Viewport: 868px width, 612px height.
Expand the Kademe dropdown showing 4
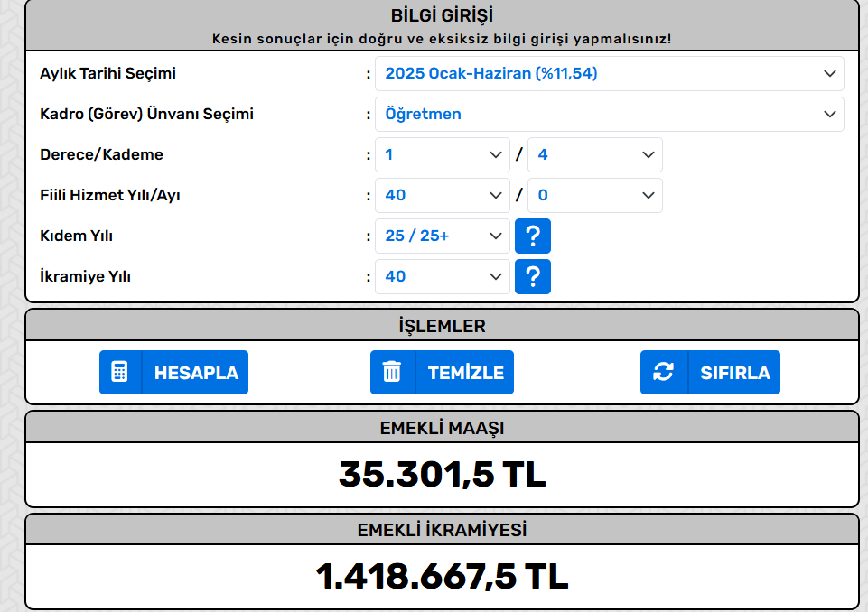pos(595,155)
